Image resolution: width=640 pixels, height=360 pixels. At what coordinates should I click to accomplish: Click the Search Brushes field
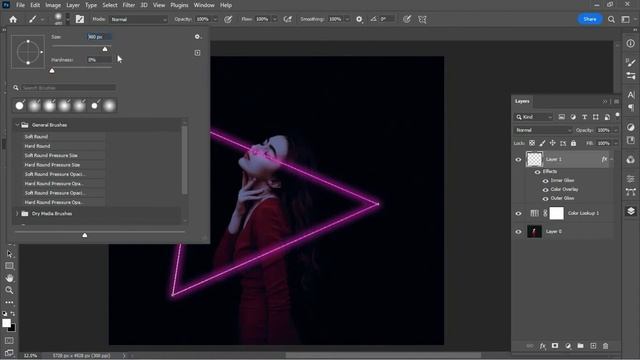click(x=68, y=88)
